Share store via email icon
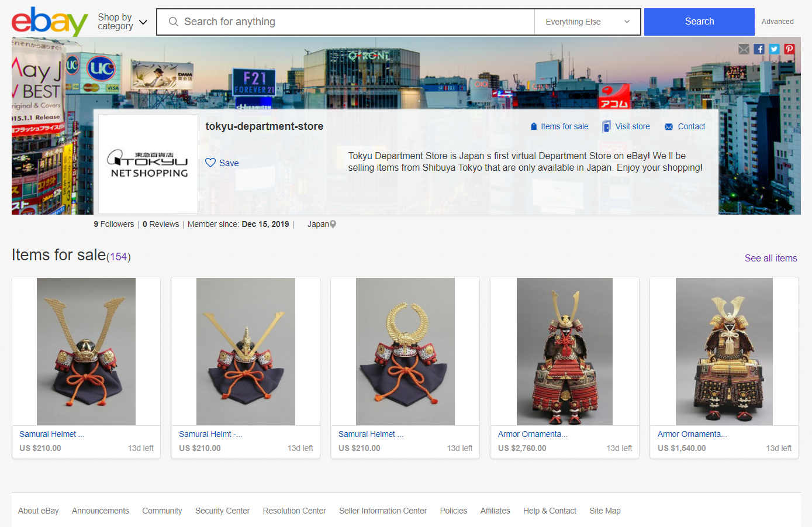The width and height of the screenshot is (812, 527). [744, 49]
